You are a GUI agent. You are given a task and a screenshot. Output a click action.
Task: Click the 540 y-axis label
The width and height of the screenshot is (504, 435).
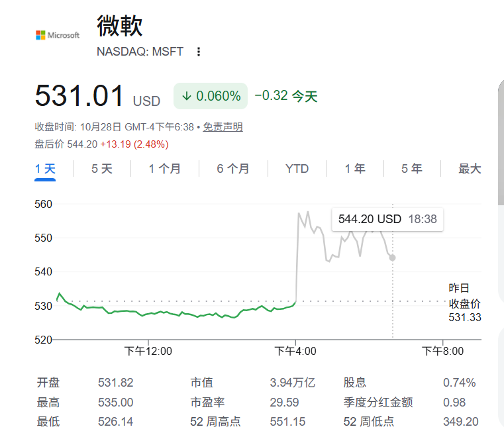[44, 272]
